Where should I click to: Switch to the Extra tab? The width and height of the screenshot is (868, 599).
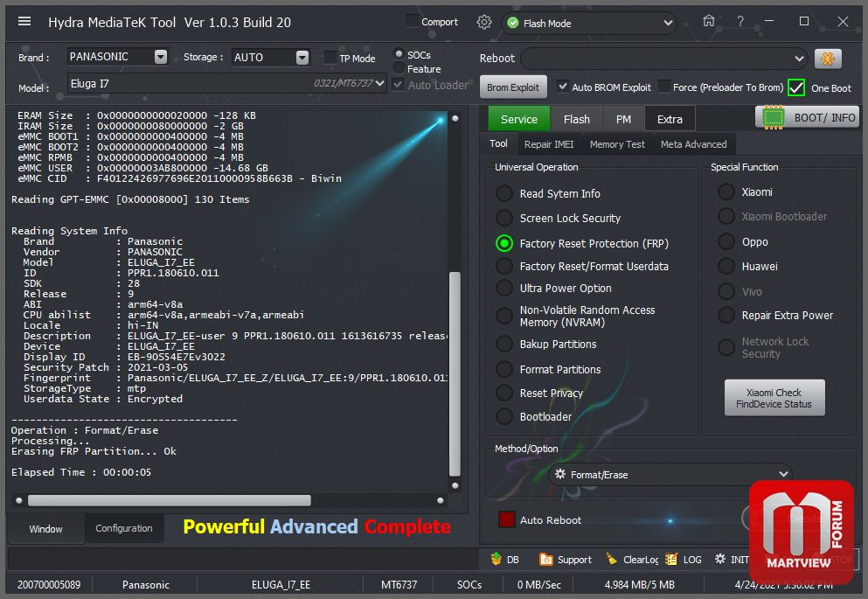670,119
